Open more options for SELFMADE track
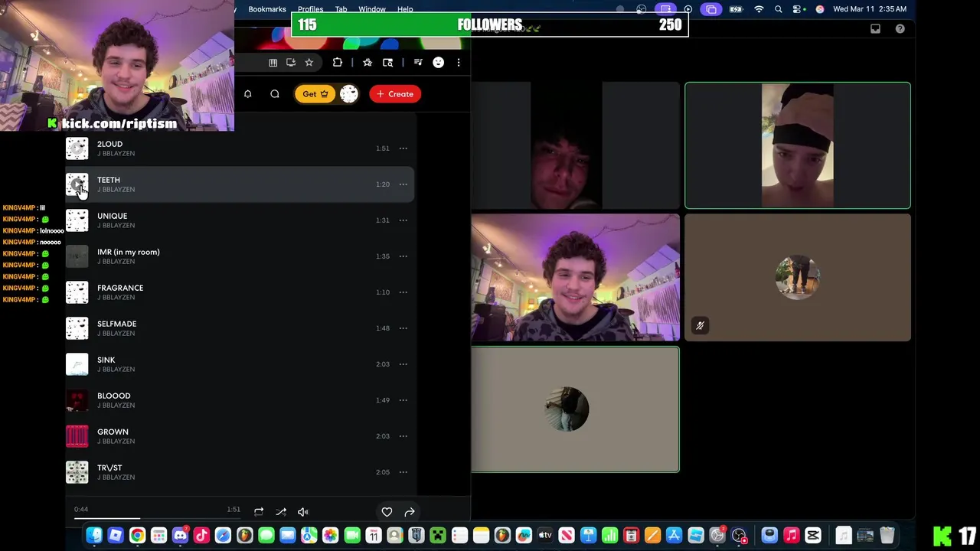The image size is (980, 551). [x=403, y=328]
